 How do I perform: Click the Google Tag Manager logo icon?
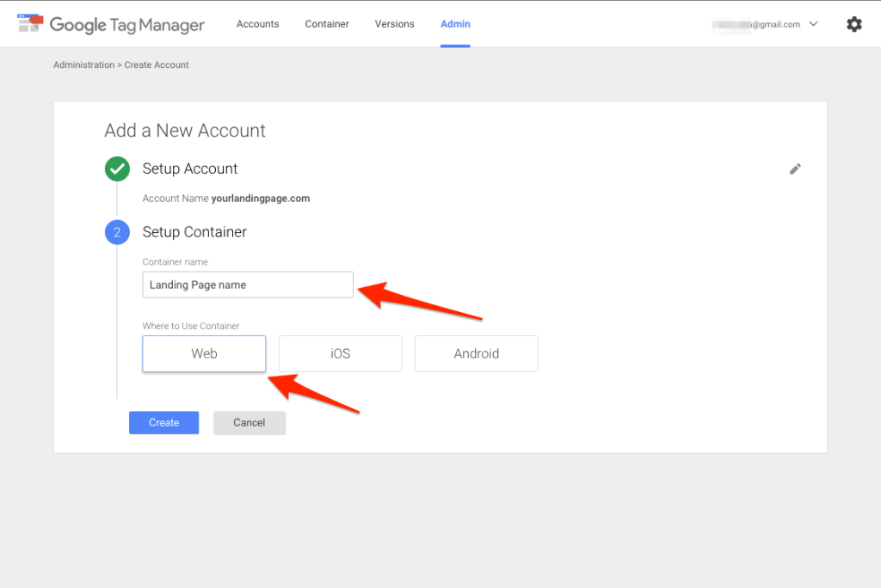(30, 23)
